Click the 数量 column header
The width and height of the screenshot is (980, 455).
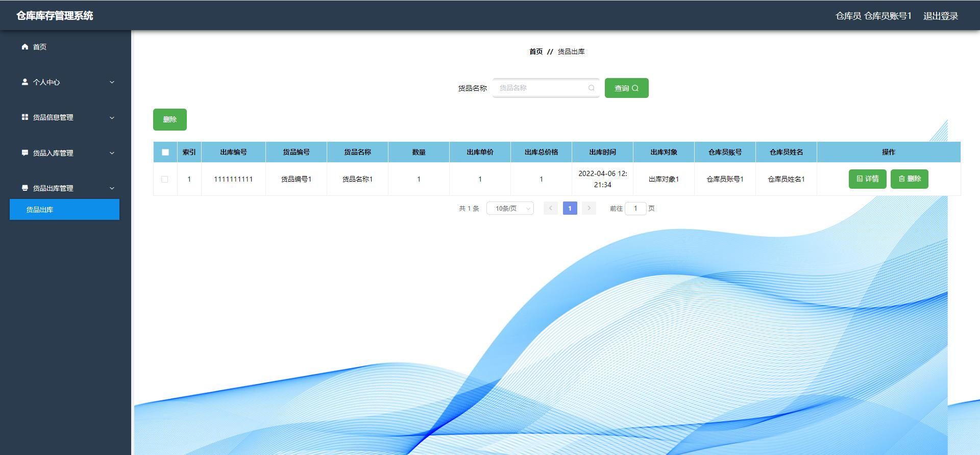click(419, 152)
